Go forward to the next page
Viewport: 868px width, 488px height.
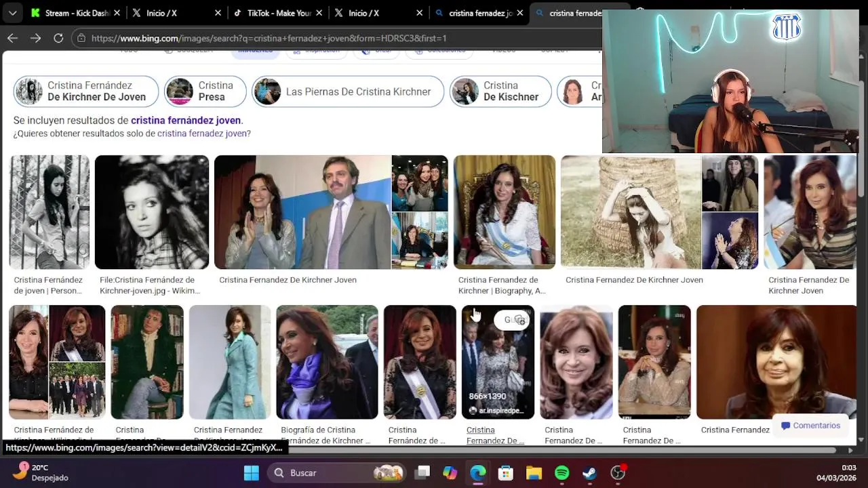pos(35,39)
